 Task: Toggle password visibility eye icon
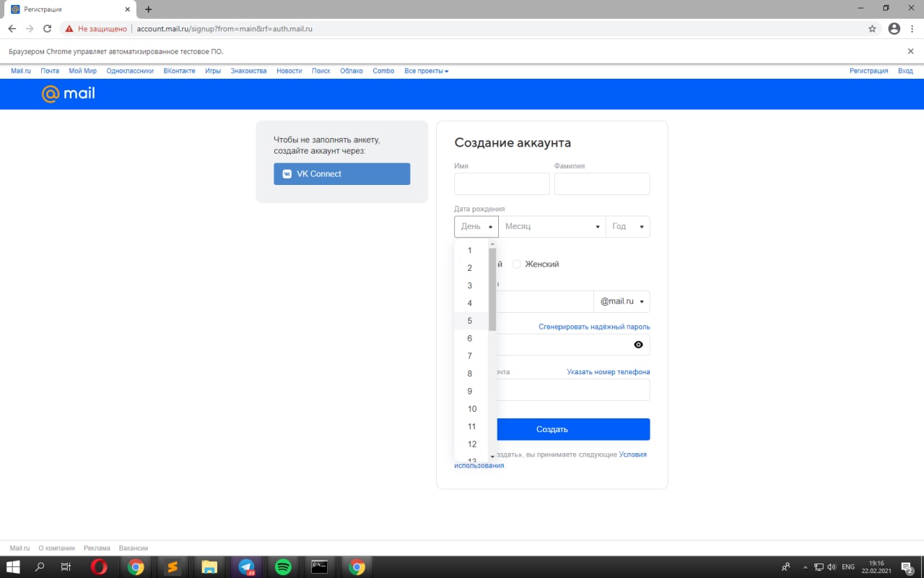click(638, 345)
